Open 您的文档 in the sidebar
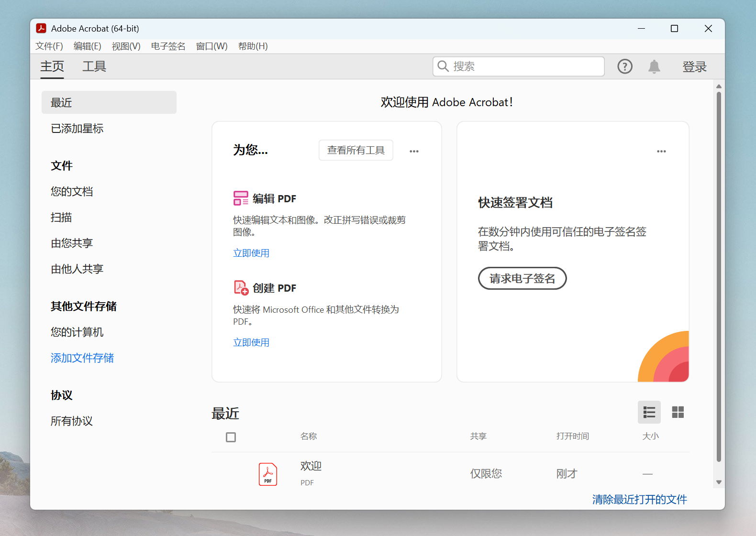Image resolution: width=756 pixels, height=536 pixels. click(x=72, y=191)
